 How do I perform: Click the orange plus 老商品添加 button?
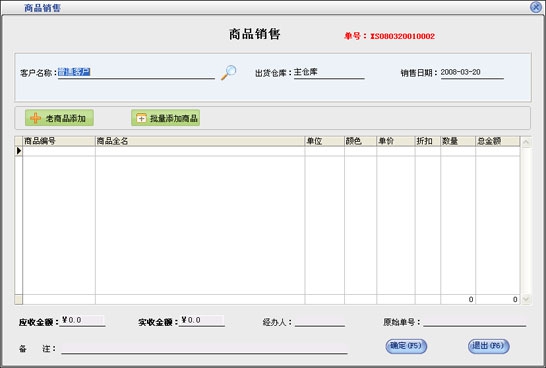point(59,118)
